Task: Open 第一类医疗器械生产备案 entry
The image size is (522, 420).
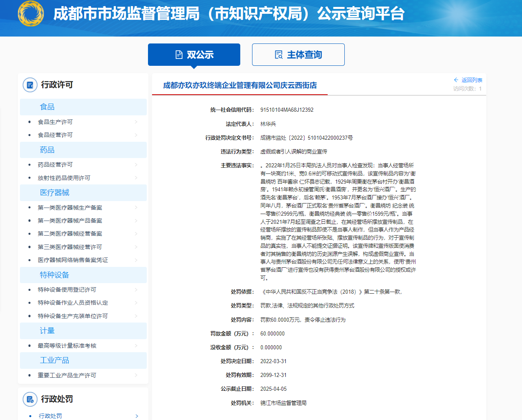Action: point(70,208)
